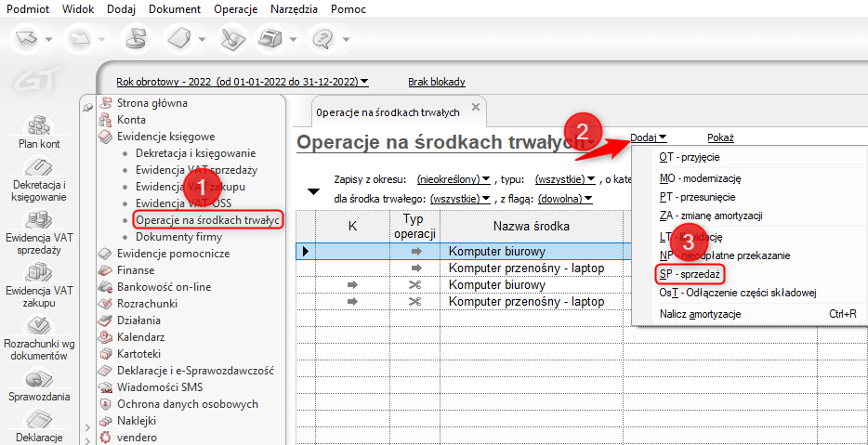Screen dimensions: 868x445
Task: Open dropdown arrow next to printer icon
Action: pos(293,40)
